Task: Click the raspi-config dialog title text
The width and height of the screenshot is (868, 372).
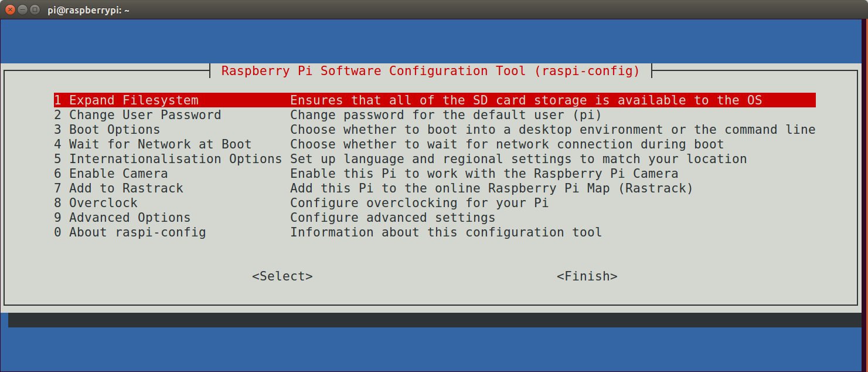Action: click(431, 71)
